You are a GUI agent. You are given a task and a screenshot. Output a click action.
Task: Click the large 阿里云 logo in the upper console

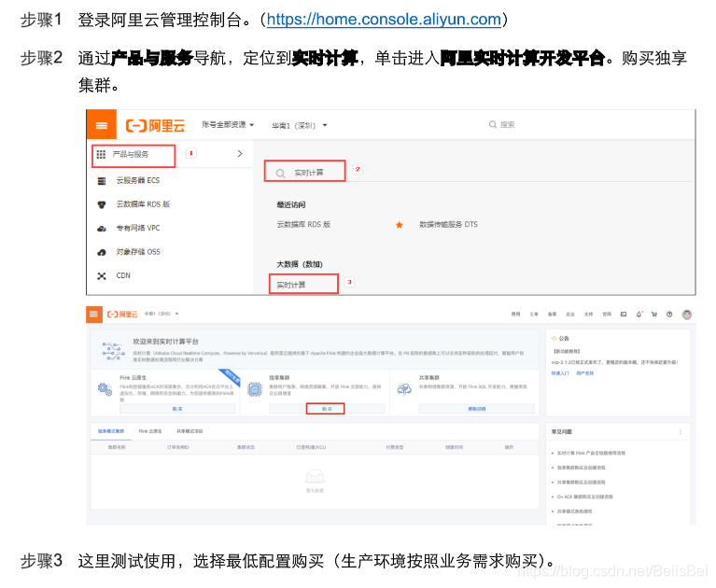pos(155,125)
